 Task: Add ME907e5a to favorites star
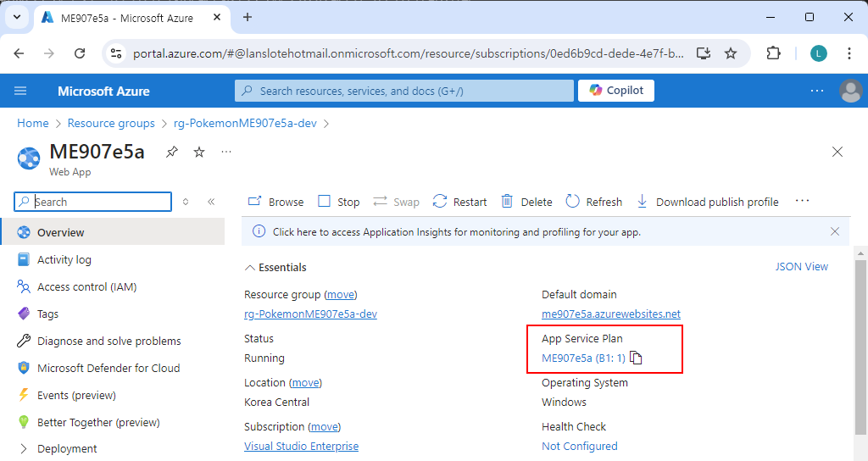(x=199, y=152)
